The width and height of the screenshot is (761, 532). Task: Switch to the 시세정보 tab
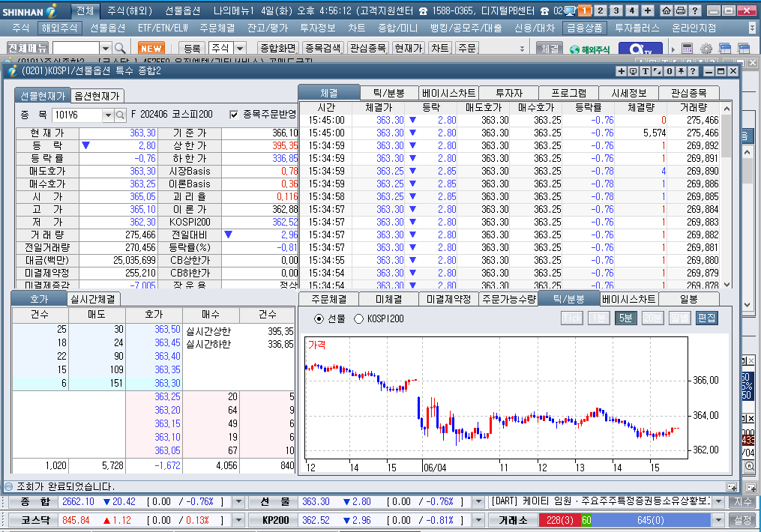pos(628,93)
